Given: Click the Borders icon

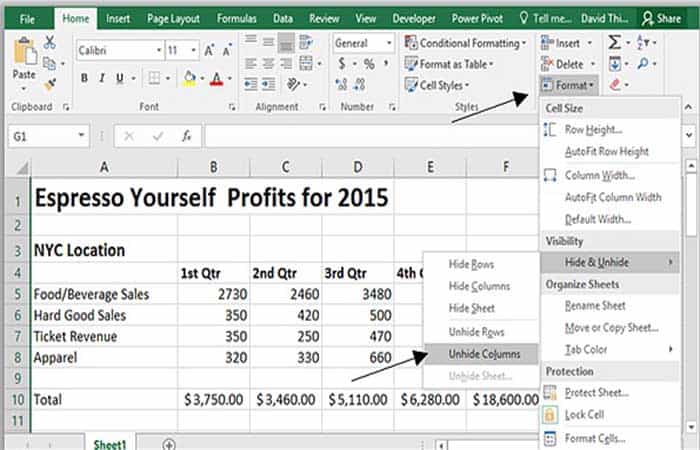Looking at the screenshot, I should tap(154, 79).
